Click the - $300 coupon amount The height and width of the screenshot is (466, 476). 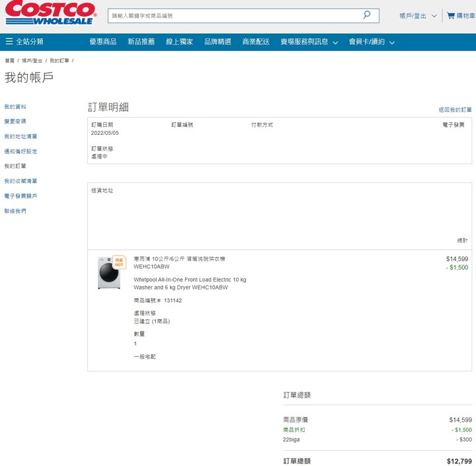tap(464, 440)
